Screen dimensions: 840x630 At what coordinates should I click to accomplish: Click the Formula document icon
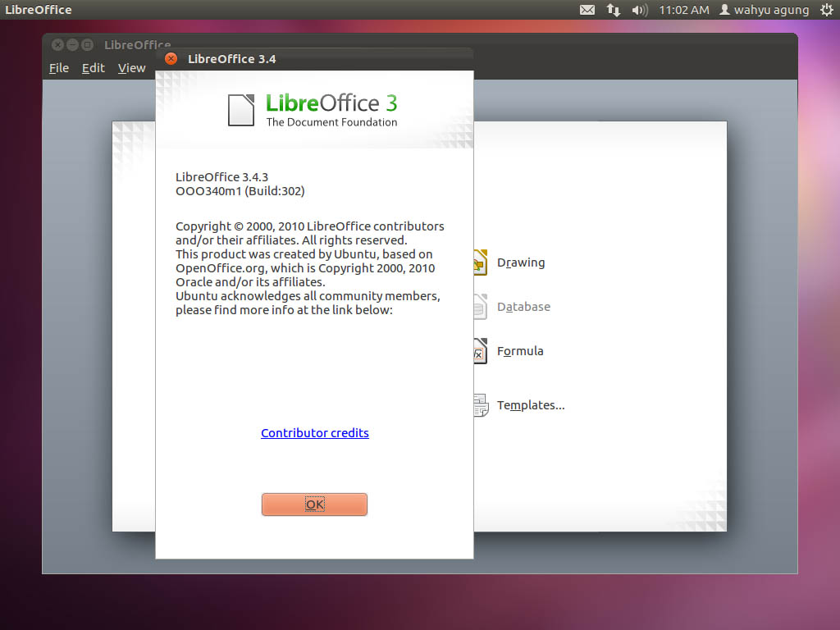click(x=481, y=351)
